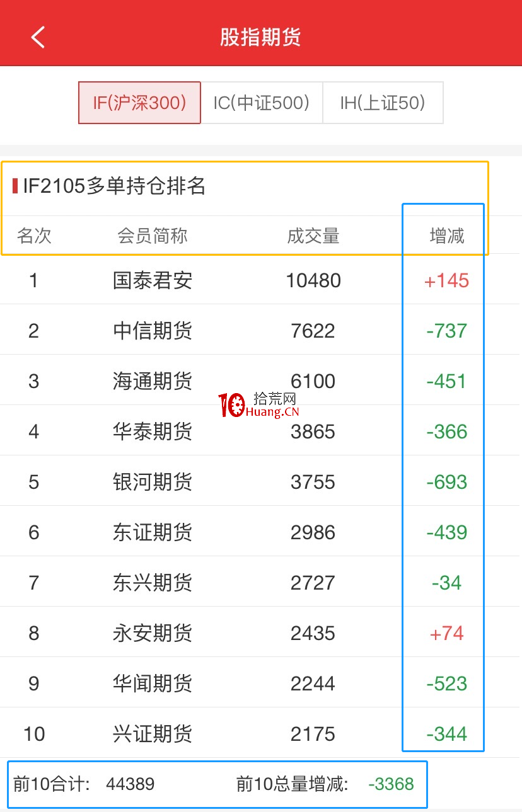This screenshot has height=812, width=522.
Task: Tap the back arrow icon
Action: tap(38, 37)
